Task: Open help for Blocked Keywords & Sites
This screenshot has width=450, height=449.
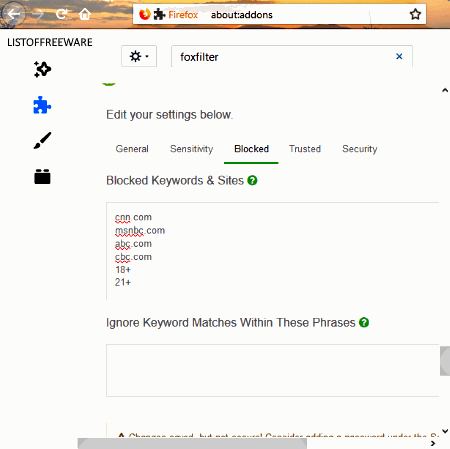Action: pyautogui.click(x=252, y=180)
